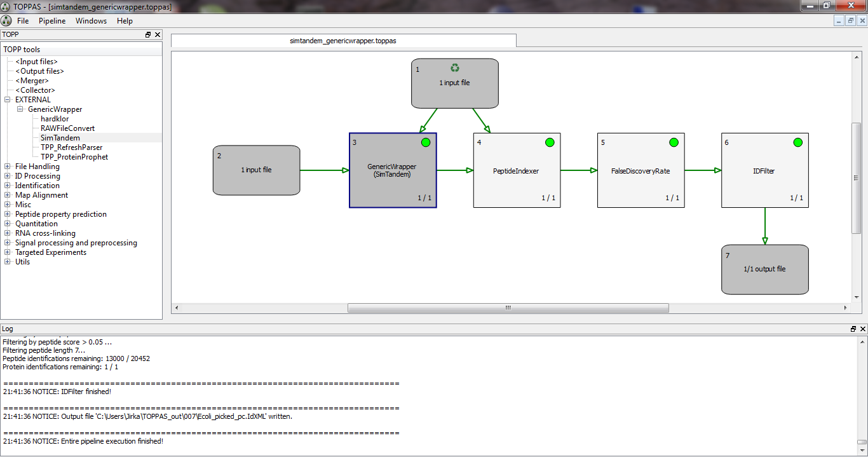
Task: Select TPP_ProteinProphet tool in tree
Action: pyautogui.click(x=74, y=157)
